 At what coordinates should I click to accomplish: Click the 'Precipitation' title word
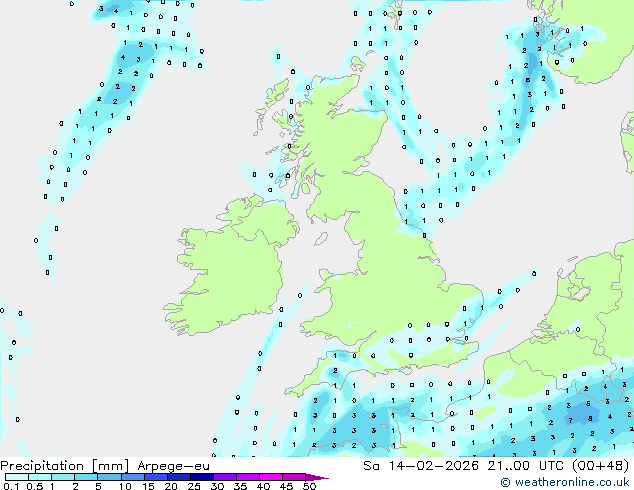click(42, 466)
